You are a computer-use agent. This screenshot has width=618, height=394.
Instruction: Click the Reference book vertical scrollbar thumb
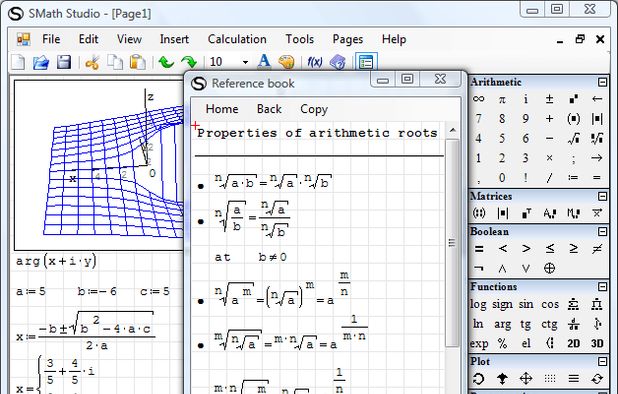[452, 243]
